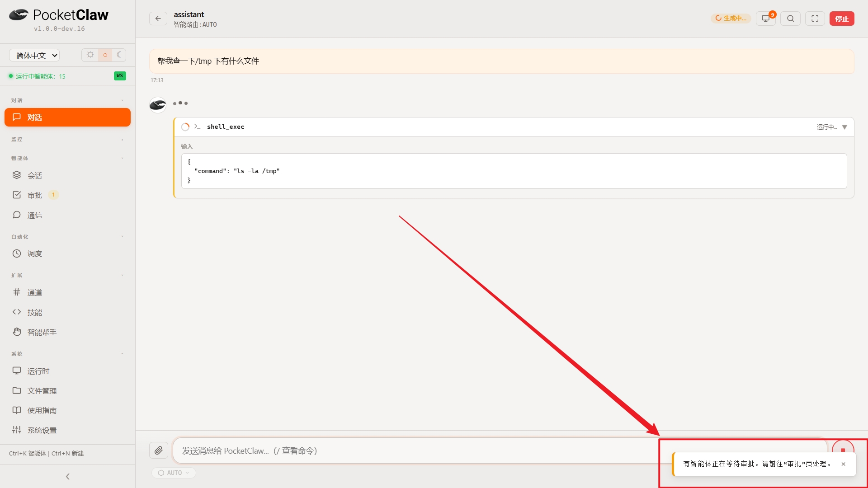Click the paperclip attach file icon
This screenshot has width=868, height=488.
(159, 450)
